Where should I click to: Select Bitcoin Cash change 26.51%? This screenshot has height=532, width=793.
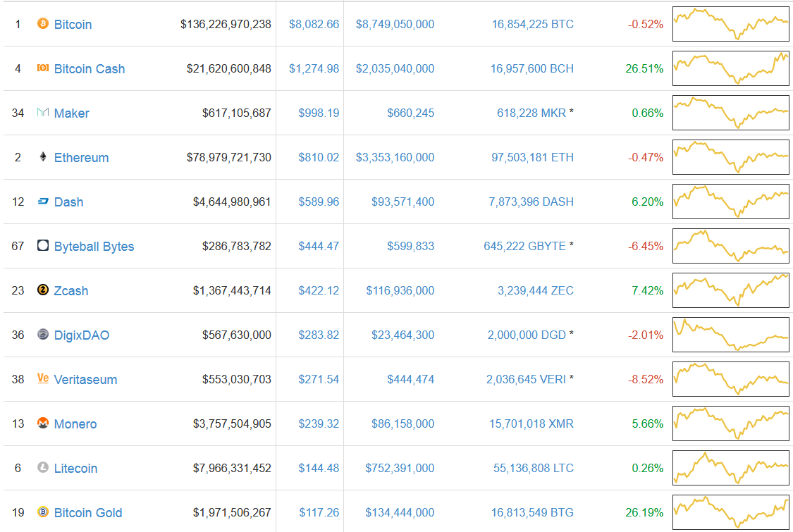pos(644,68)
